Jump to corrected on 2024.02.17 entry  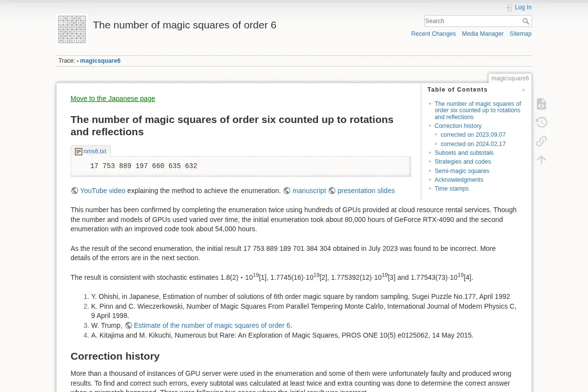click(473, 144)
